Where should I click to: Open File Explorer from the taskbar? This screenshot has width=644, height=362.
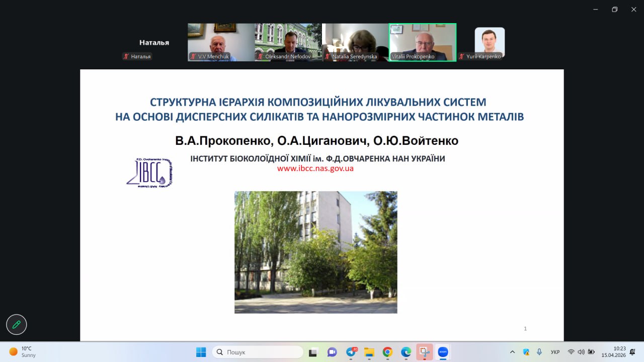(x=369, y=352)
